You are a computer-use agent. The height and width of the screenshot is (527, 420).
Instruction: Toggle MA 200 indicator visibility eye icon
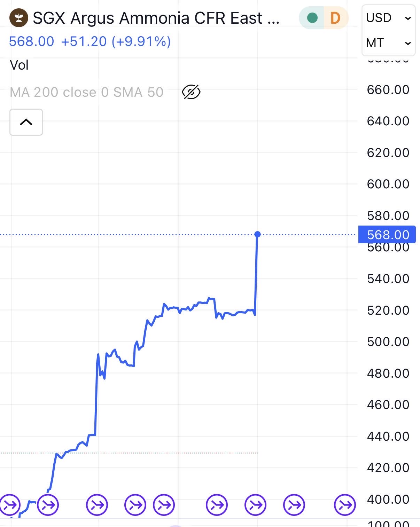191,92
